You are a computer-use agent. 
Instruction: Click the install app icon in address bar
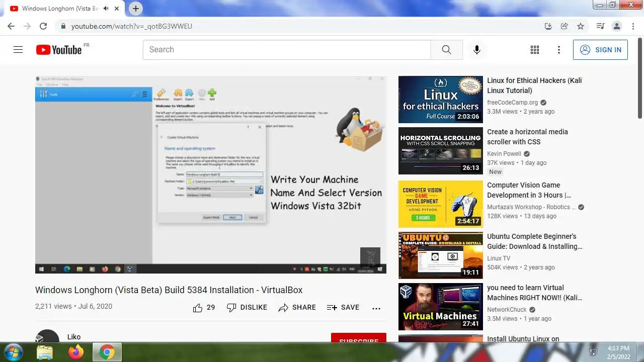click(548, 26)
